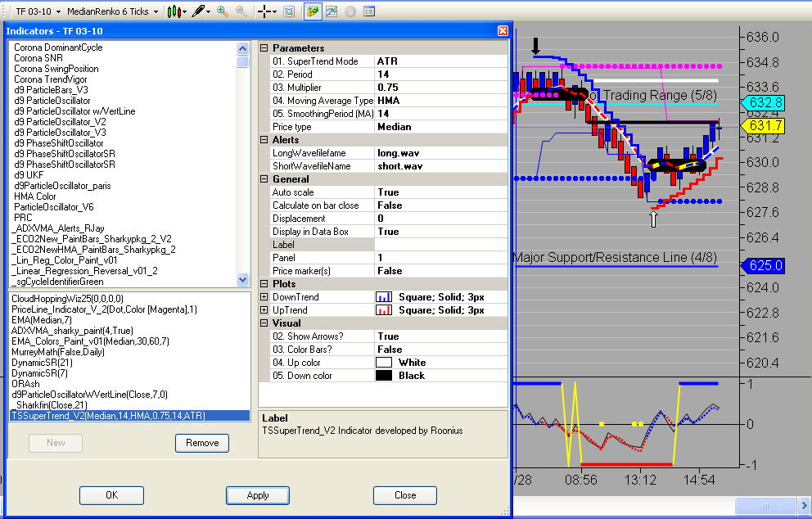Open the MedianRenko 6 Ticks interval dropdown
812x519 pixels.
click(x=156, y=11)
